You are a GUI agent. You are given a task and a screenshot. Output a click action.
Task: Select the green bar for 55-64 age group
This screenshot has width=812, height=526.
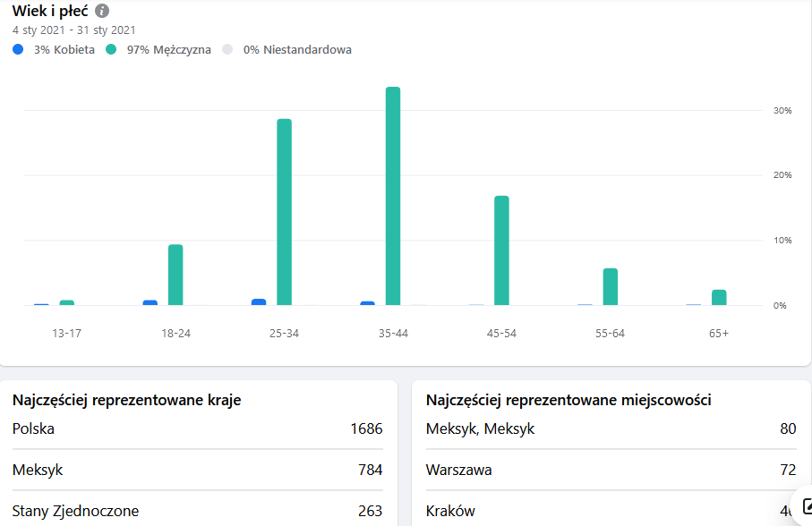[x=610, y=286]
